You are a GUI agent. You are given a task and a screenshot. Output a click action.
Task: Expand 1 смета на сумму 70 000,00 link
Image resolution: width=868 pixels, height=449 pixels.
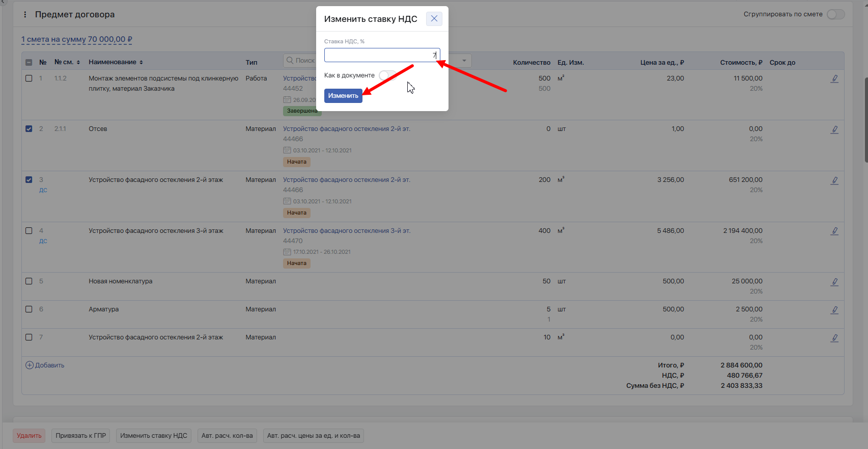coord(77,39)
